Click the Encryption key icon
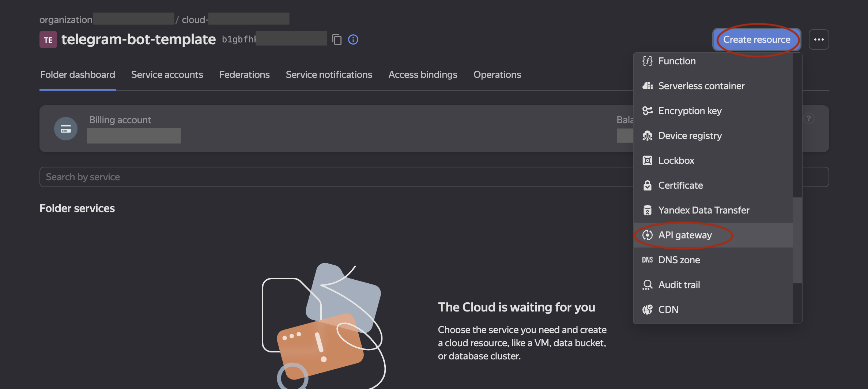 [648, 111]
